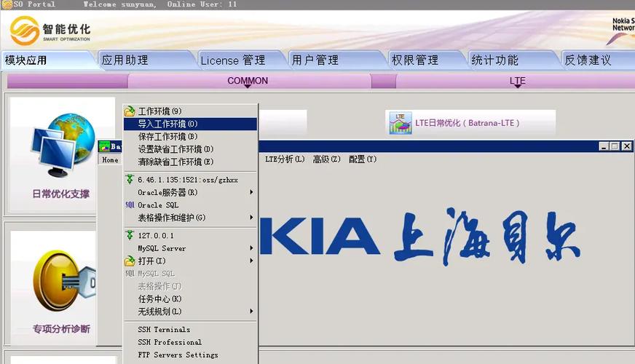The width and height of the screenshot is (635, 364).
Task: Click the 专项分析诊断 label
Action: point(61,329)
